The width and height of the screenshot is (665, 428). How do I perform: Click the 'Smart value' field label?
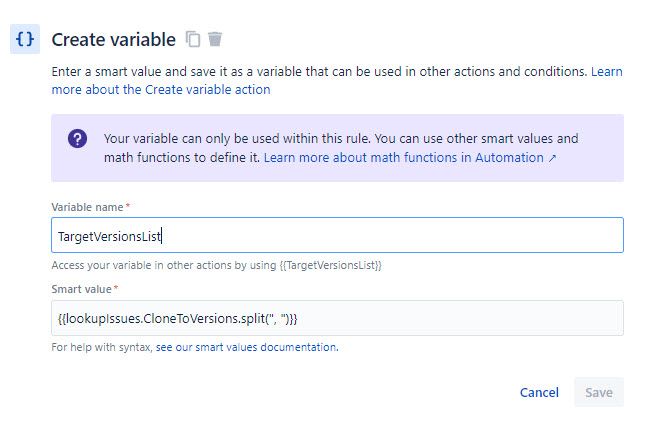(82, 289)
